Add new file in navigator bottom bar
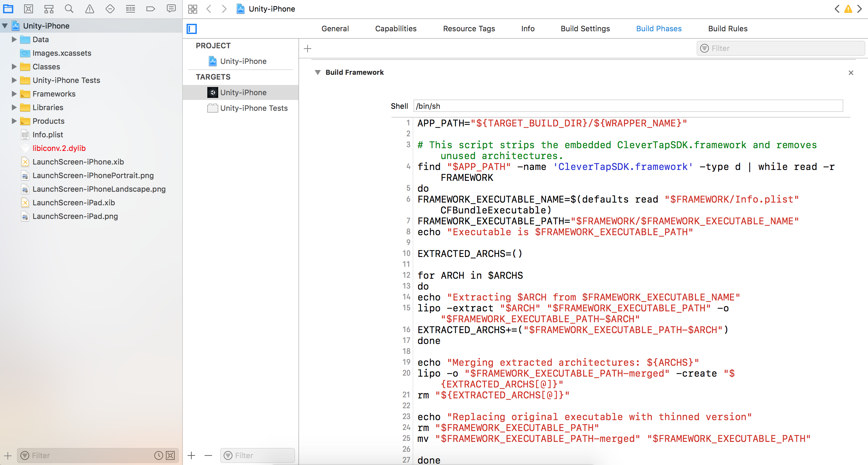 click(x=8, y=455)
